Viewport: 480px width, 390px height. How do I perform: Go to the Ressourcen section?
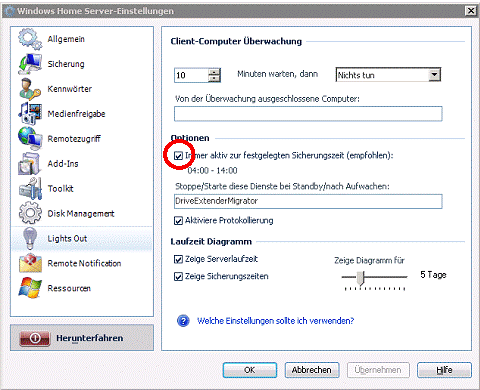coord(82,288)
